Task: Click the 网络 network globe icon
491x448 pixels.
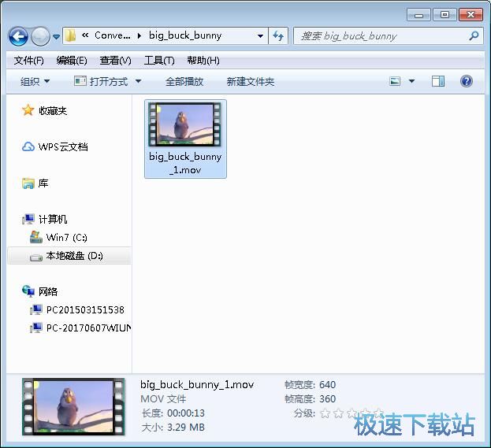Action: tap(28, 291)
